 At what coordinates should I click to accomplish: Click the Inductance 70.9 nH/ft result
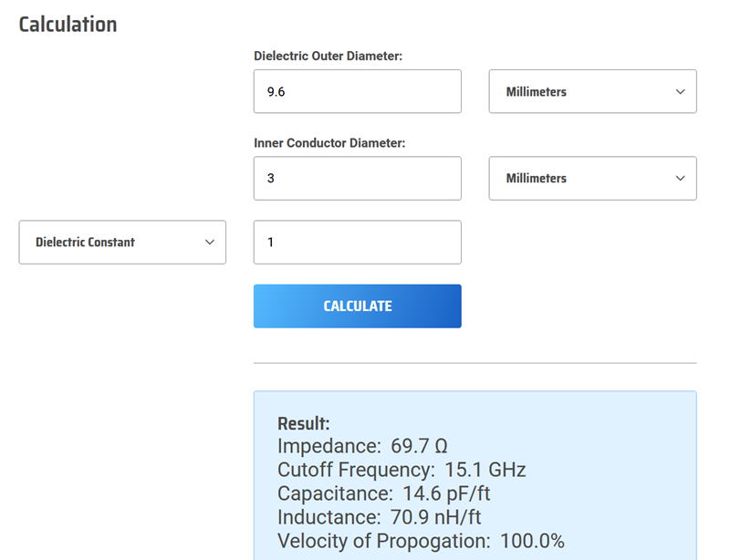(x=379, y=518)
